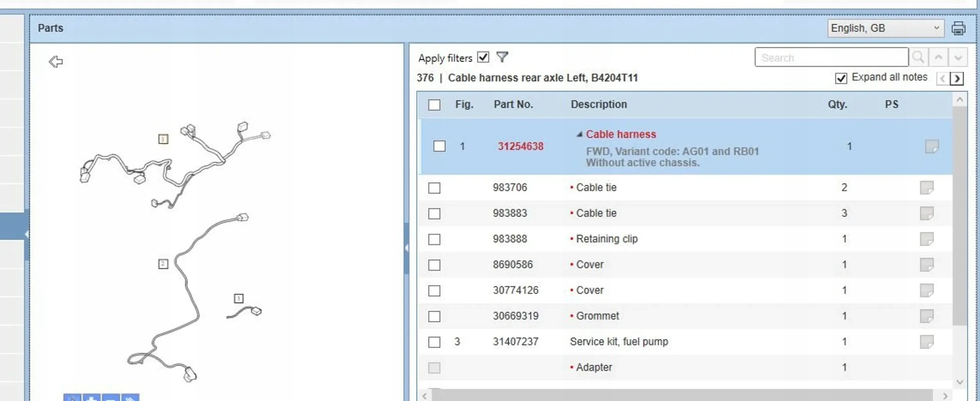Go to the previous parts page
Image resolution: width=980 pixels, height=401 pixels.
pyautogui.click(x=943, y=79)
